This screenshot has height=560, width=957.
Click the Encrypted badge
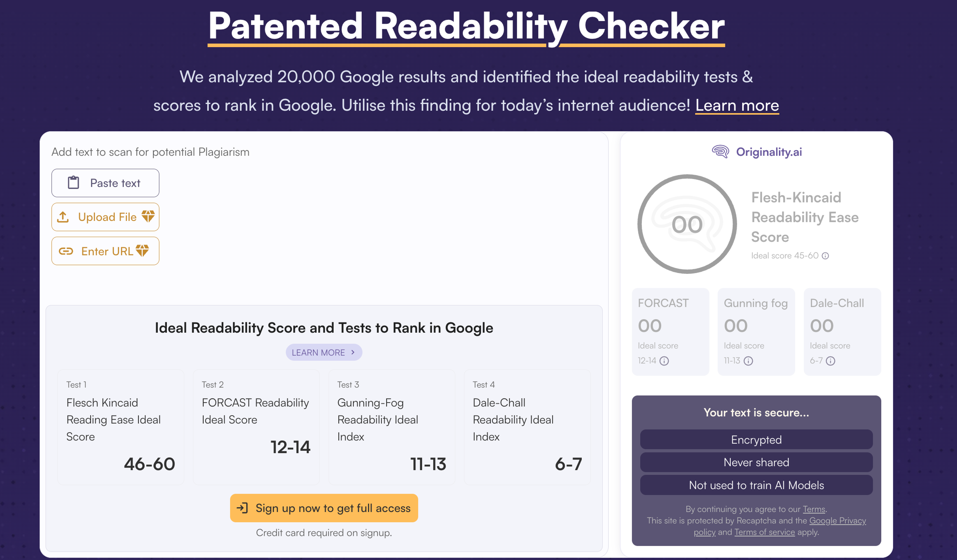756,439
